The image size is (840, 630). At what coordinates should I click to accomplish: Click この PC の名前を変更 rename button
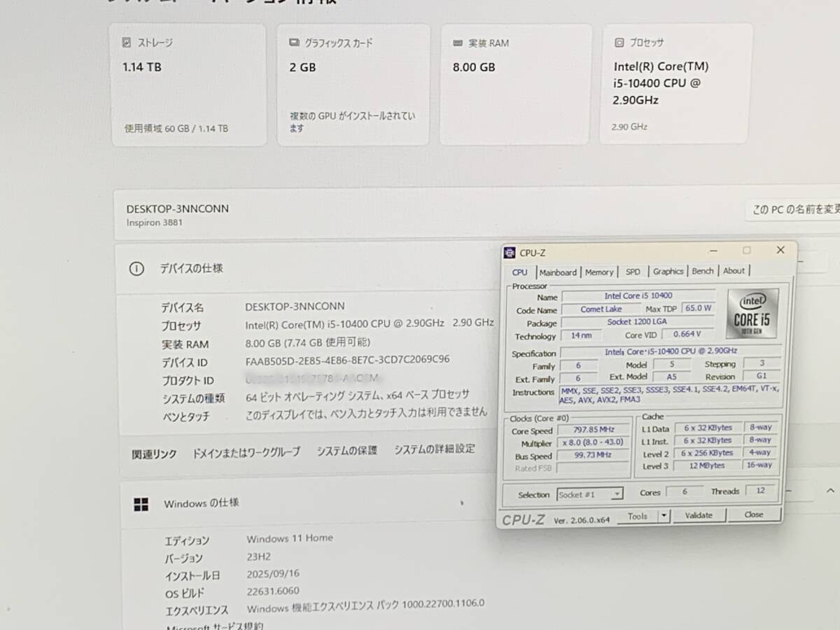pyautogui.click(x=794, y=209)
